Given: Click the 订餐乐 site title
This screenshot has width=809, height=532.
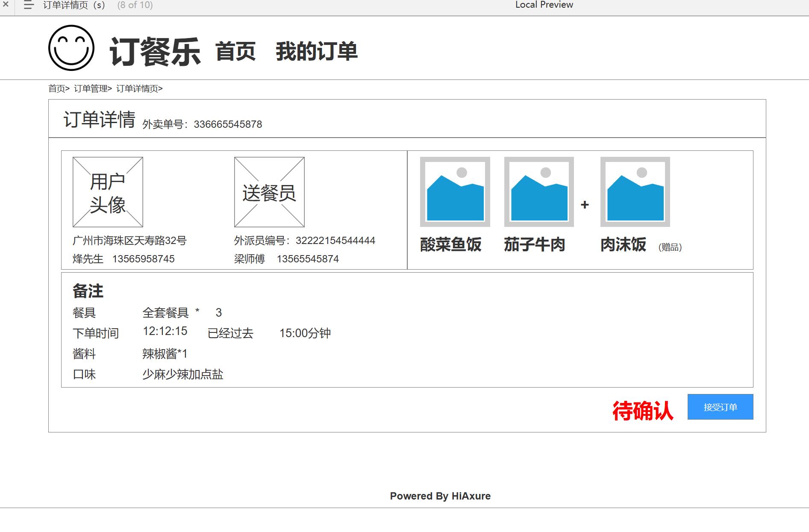Looking at the screenshot, I should click(x=155, y=52).
